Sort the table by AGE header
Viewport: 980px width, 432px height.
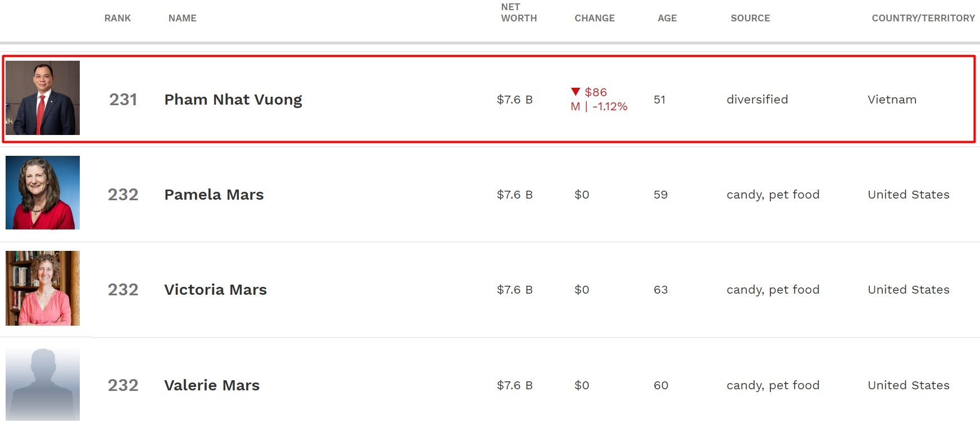coord(667,18)
